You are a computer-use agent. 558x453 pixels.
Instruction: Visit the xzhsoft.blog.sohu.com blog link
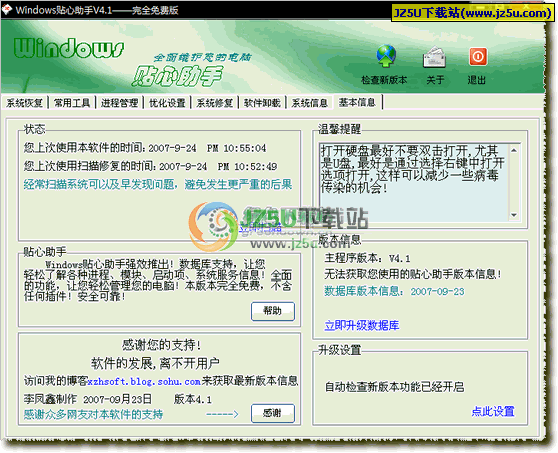(x=144, y=381)
